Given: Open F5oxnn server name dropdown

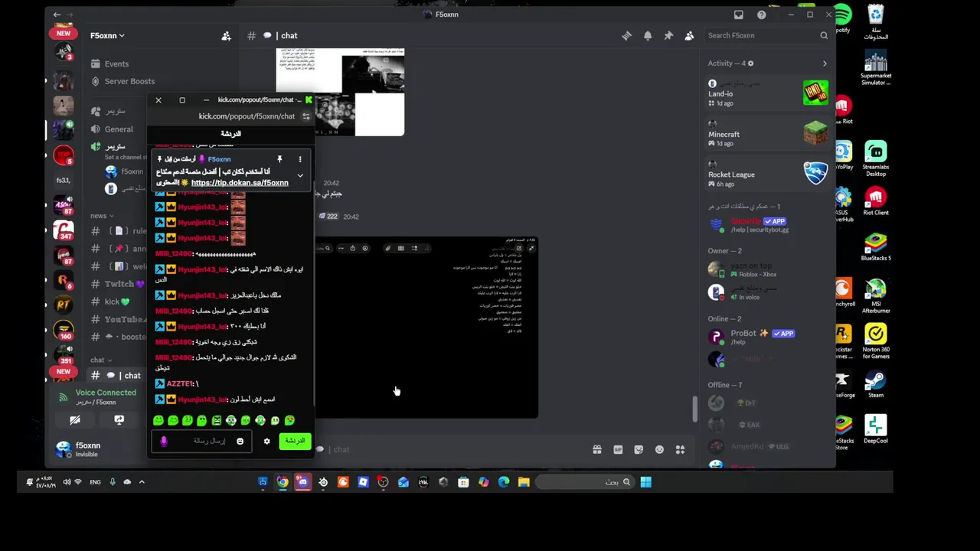Looking at the screenshot, I should point(107,35).
